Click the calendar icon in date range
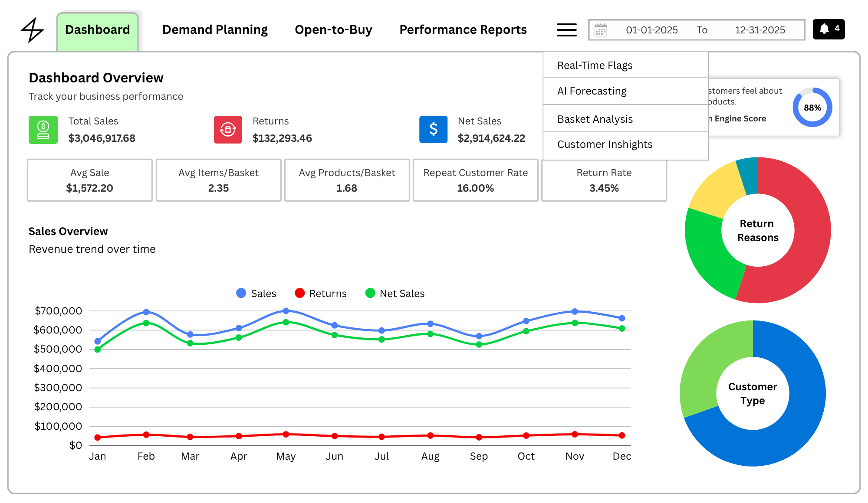Viewport: 868px width, 503px height. click(x=601, y=30)
